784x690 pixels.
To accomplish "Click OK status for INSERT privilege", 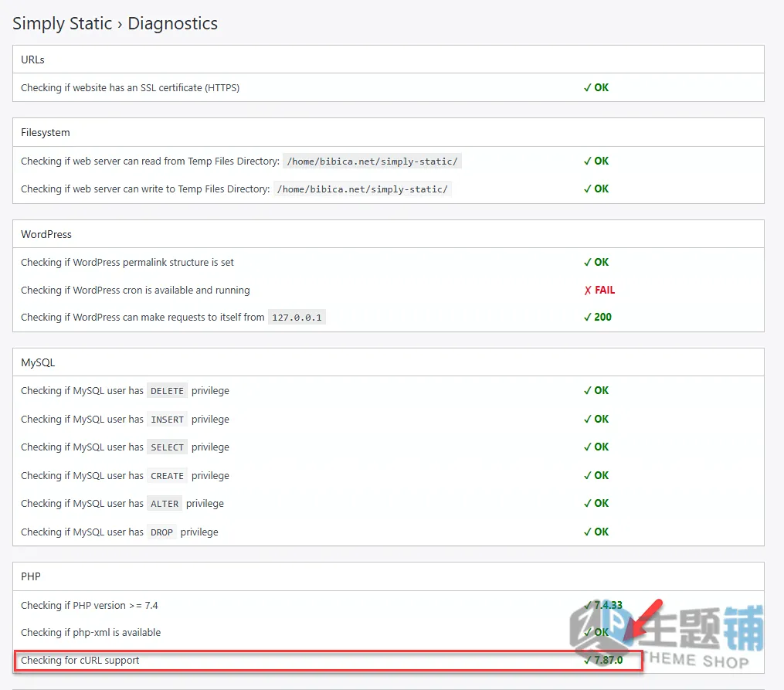I will click(596, 419).
